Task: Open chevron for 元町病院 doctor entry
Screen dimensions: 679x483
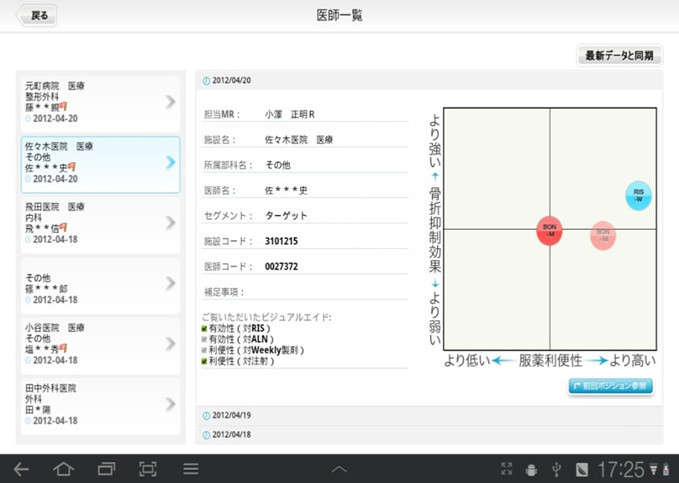Action: (171, 102)
